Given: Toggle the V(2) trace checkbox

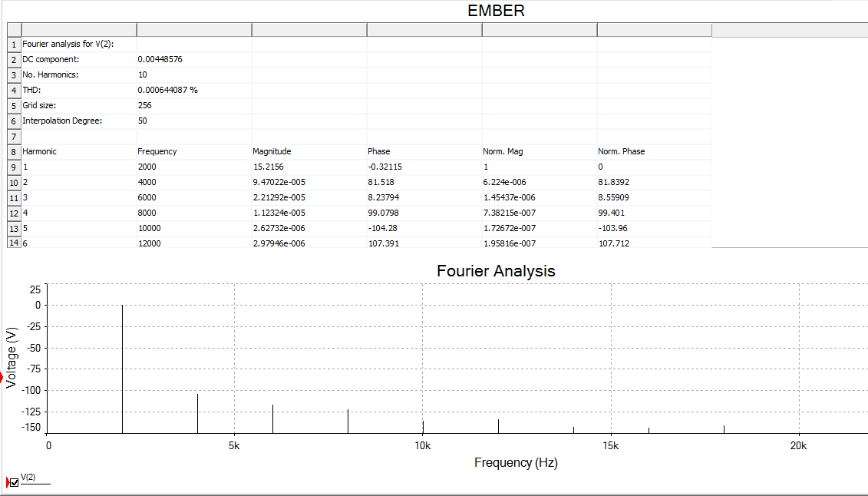Looking at the screenshot, I should [x=15, y=483].
